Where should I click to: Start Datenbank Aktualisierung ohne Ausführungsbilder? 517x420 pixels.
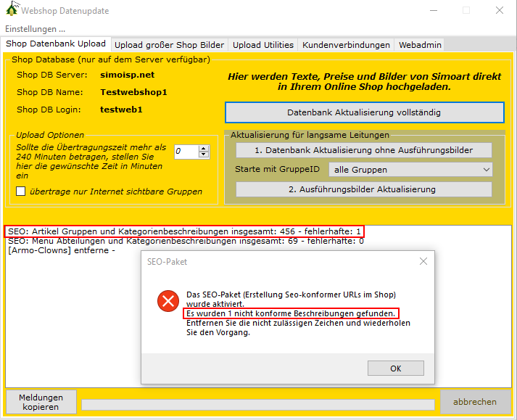(364, 150)
